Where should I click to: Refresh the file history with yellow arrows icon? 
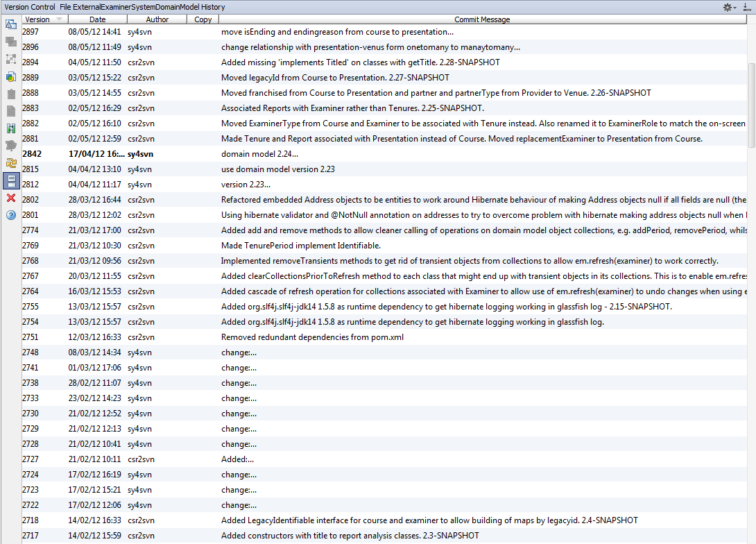[x=10, y=164]
